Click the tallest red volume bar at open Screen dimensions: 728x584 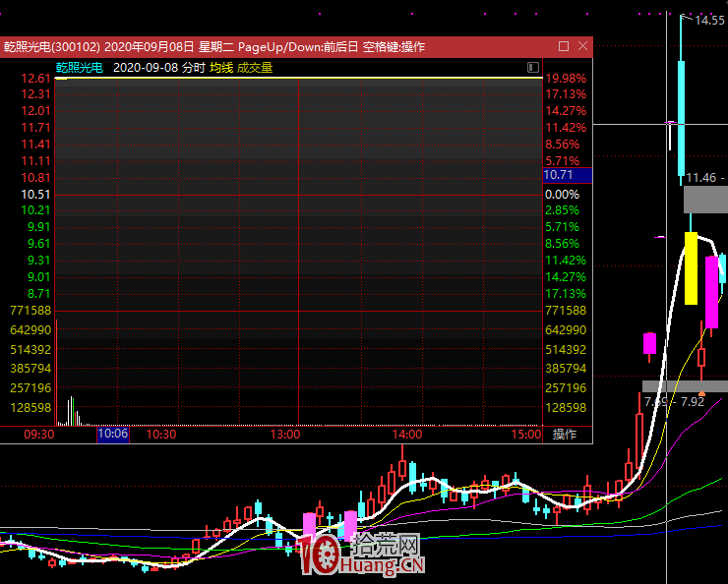coord(56,374)
